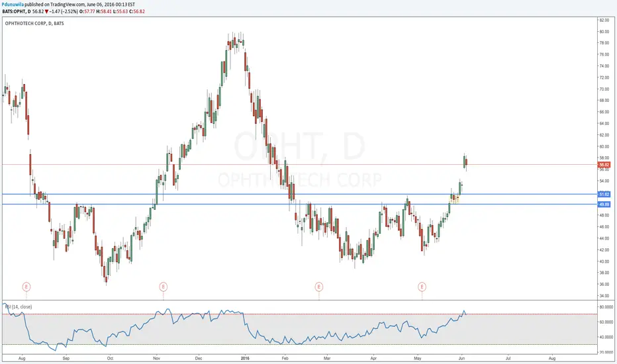The image size is (617, 364).
Task: Click the 60.00 label on price axis
Action: coord(604,146)
